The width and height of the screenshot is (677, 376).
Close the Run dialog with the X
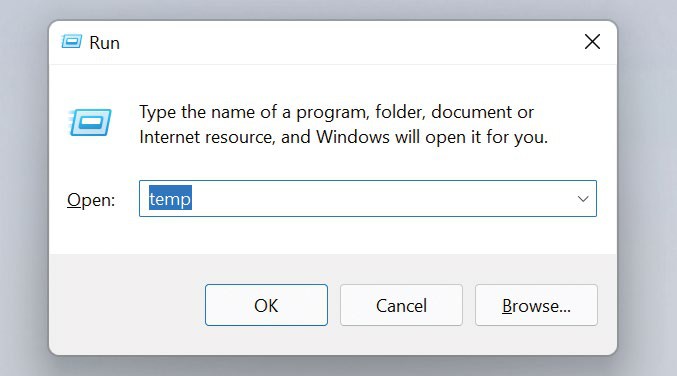(592, 42)
